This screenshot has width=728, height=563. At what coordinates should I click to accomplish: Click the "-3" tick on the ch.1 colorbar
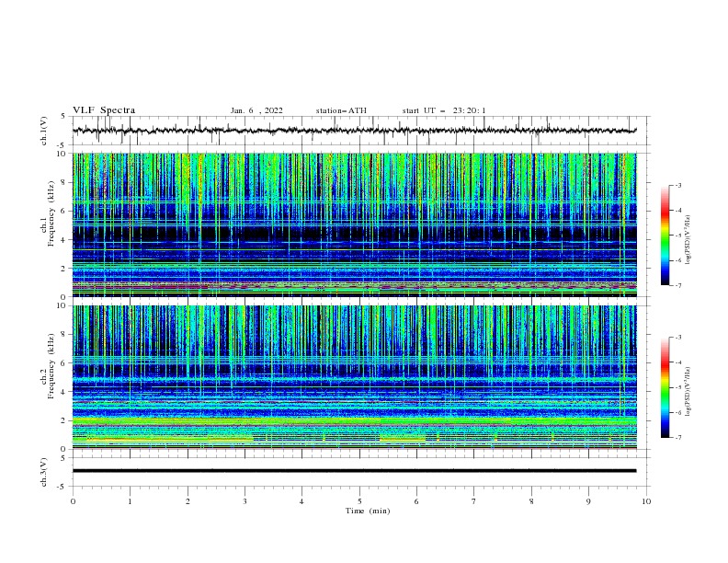coord(677,185)
